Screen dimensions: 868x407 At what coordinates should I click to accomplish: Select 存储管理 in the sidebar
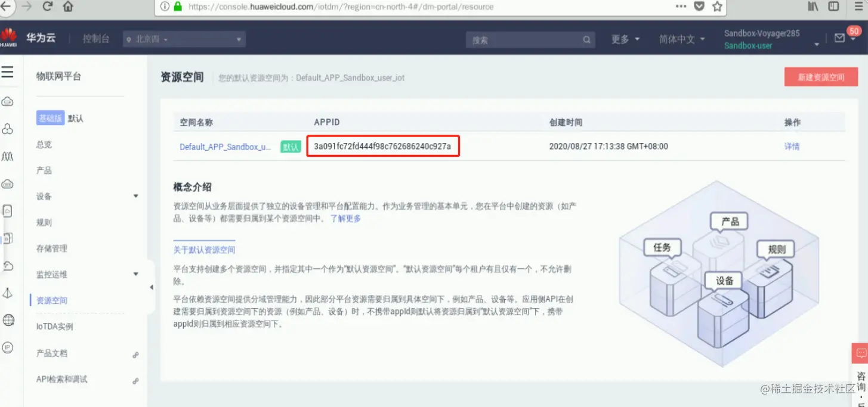pyautogui.click(x=52, y=248)
